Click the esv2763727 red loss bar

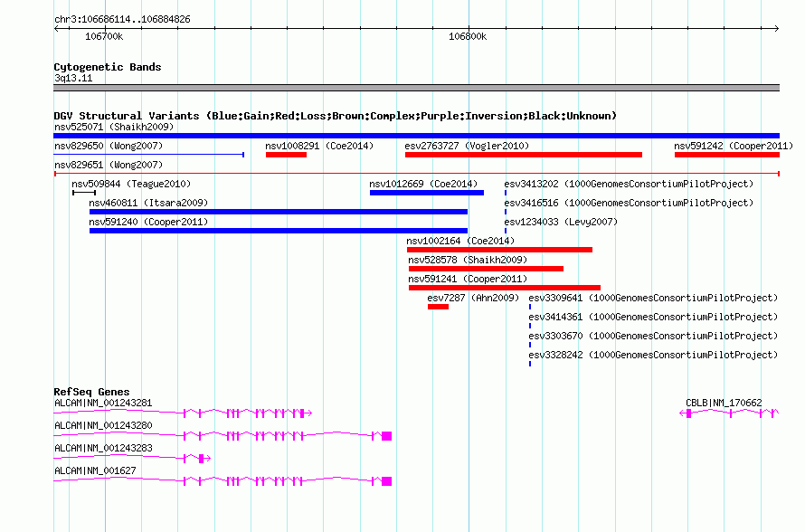(x=524, y=155)
